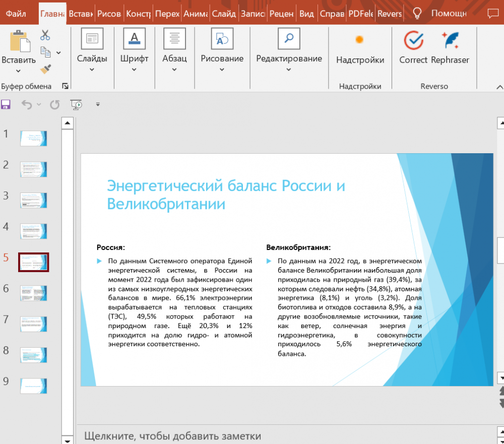Collapse the ribbon with the chevron
The image size is (504, 444).
click(x=499, y=86)
